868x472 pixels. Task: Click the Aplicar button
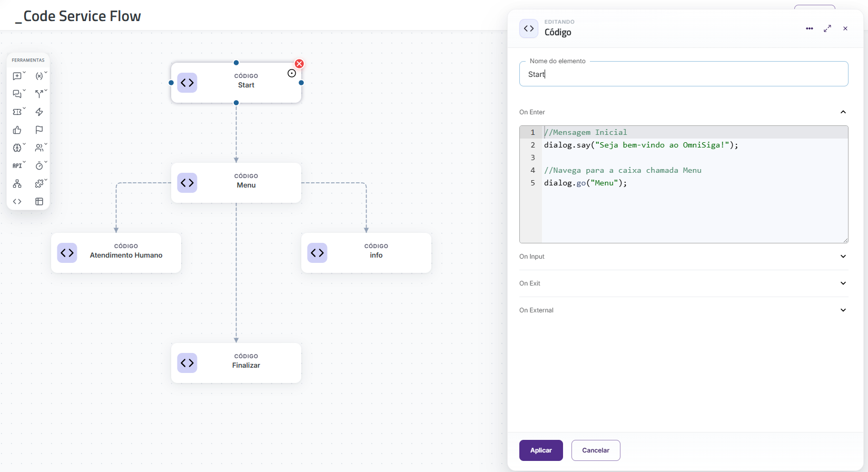541,450
